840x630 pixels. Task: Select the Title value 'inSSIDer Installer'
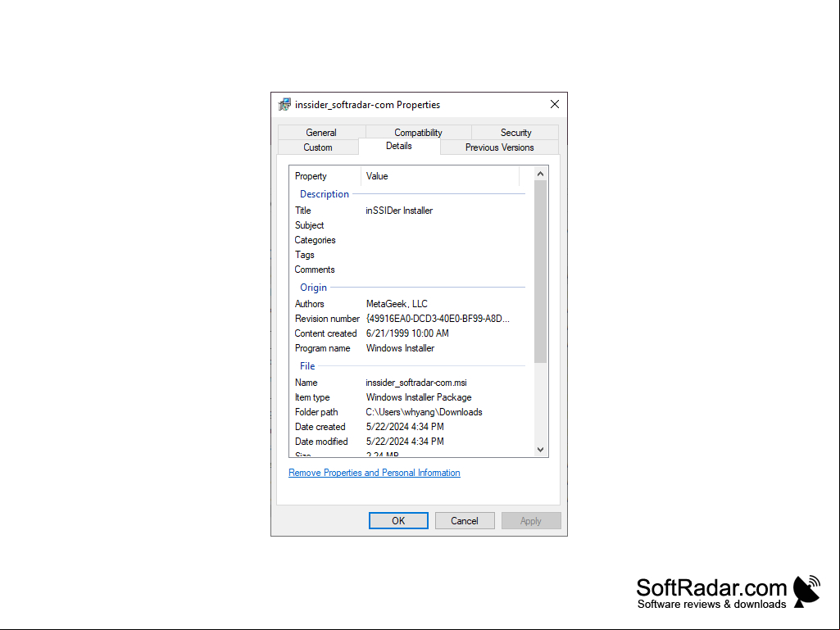399,211
